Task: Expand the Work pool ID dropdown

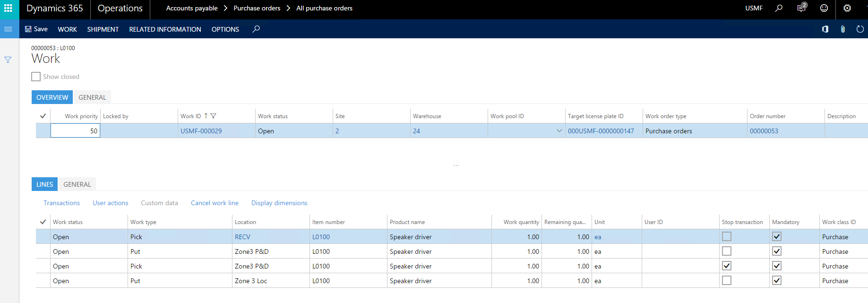Action: click(559, 131)
